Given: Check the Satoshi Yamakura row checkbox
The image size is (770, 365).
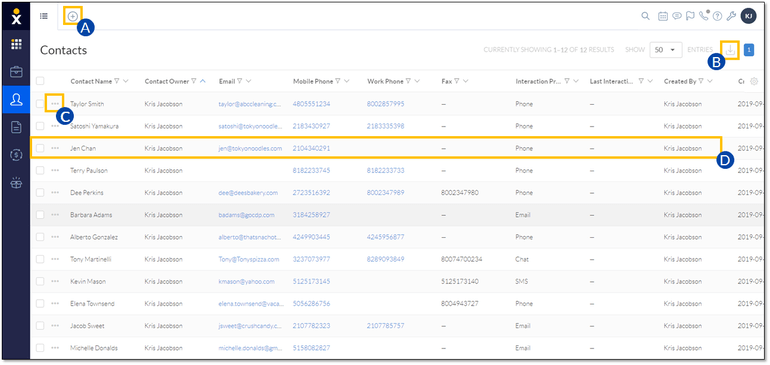Looking at the screenshot, I should click(x=40, y=126).
